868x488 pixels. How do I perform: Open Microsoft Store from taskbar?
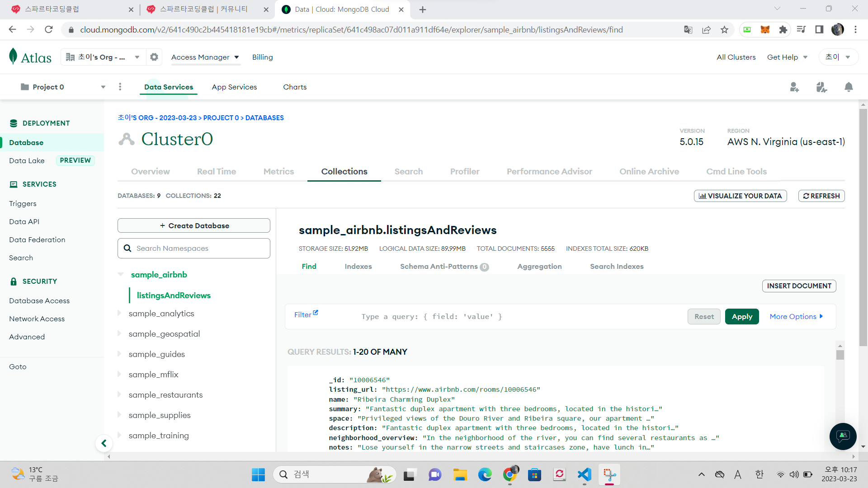pyautogui.click(x=535, y=474)
